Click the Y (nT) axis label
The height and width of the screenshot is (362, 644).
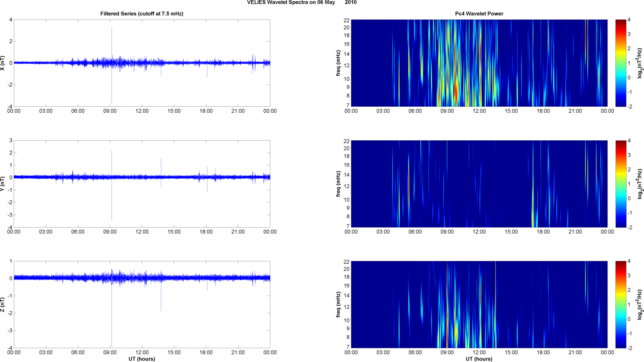click(x=3, y=184)
